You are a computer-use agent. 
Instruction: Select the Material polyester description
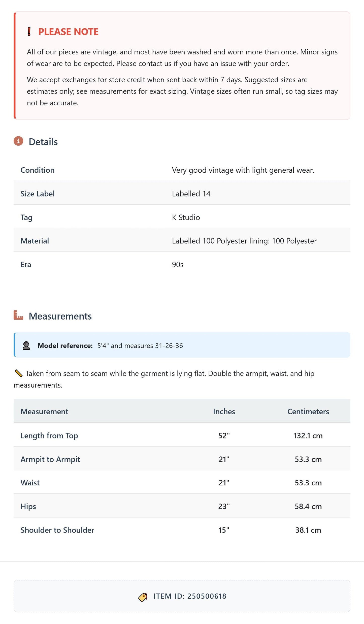point(244,241)
